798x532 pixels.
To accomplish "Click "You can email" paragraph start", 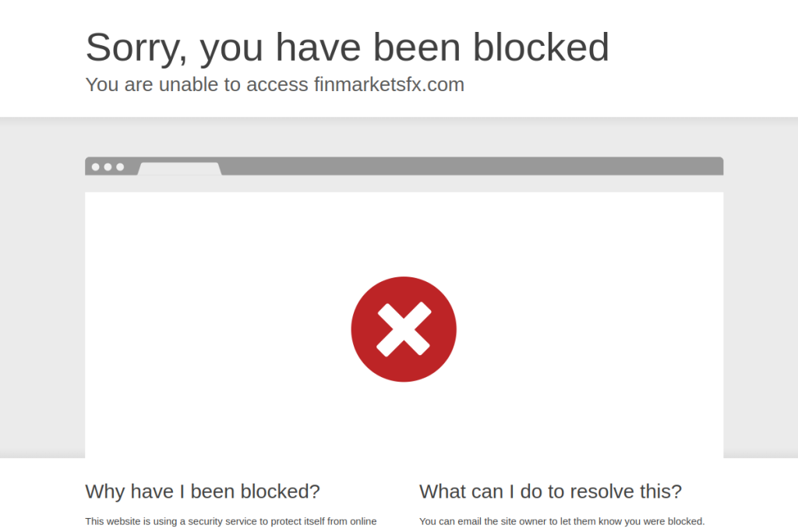I will click(450, 521).
